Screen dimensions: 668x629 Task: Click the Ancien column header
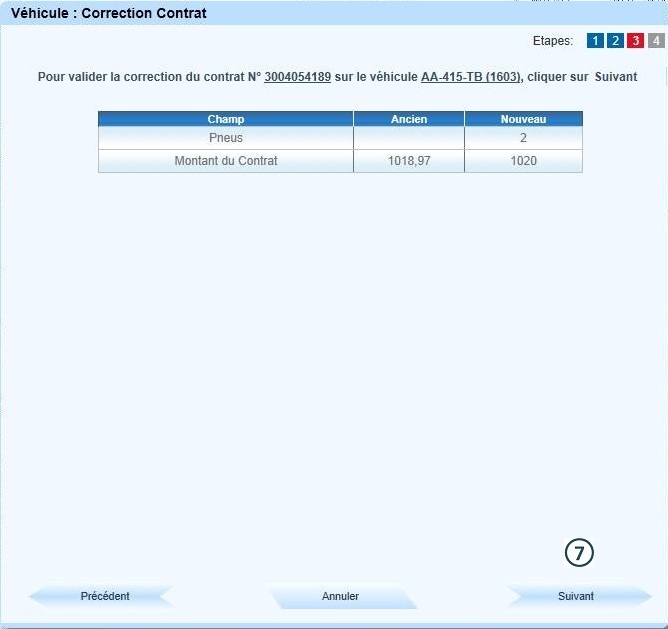(x=408, y=119)
